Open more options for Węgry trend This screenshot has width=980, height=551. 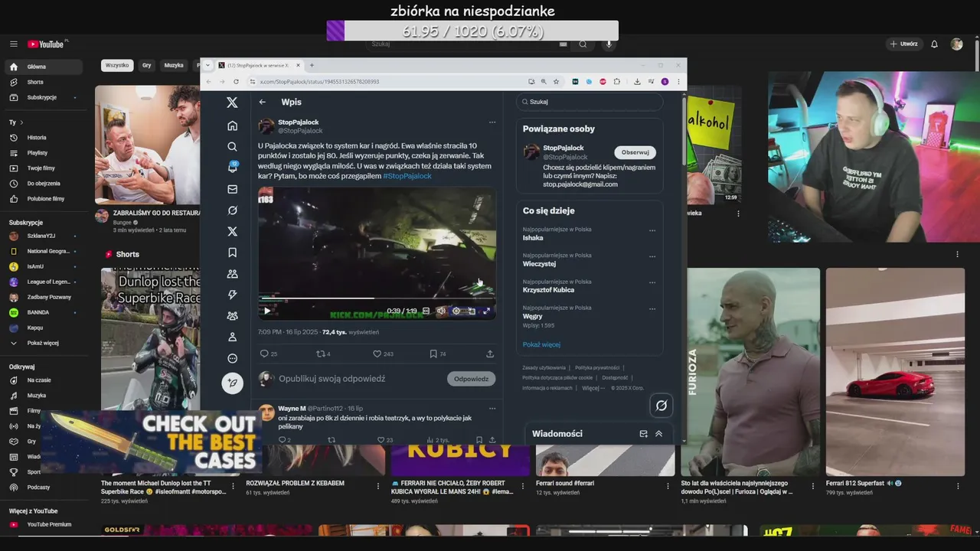pyautogui.click(x=652, y=309)
